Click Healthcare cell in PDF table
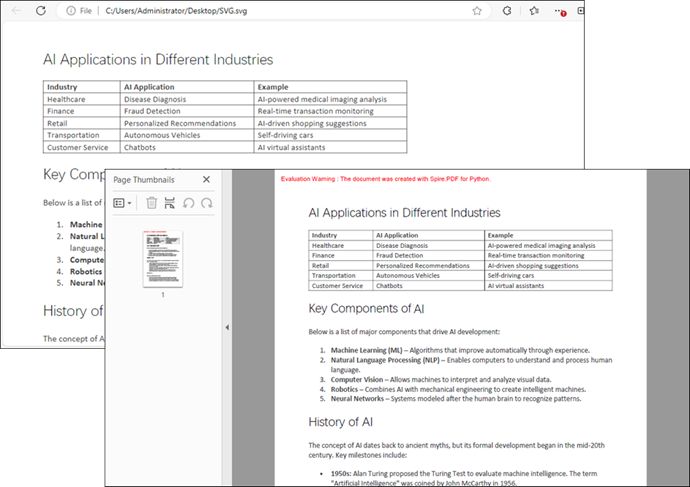The height and width of the screenshot is (487, 690). tap(341, 245)
